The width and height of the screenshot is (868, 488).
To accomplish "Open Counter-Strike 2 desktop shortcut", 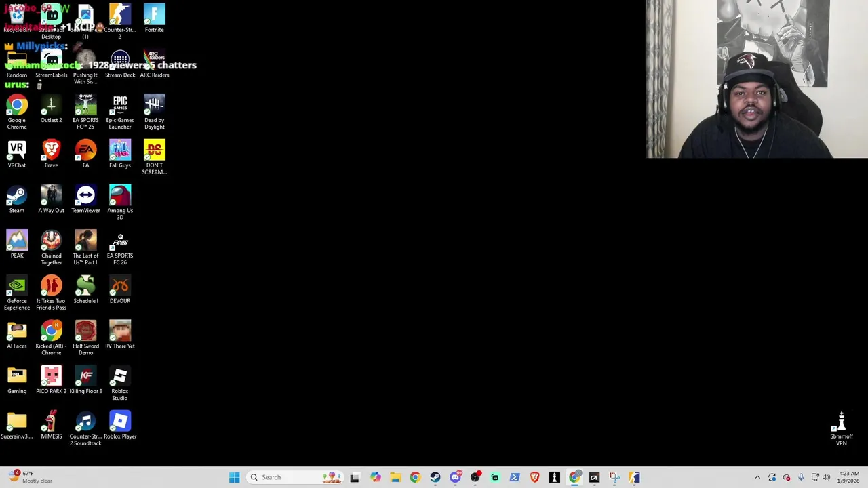I will click(x=120, y=20).
